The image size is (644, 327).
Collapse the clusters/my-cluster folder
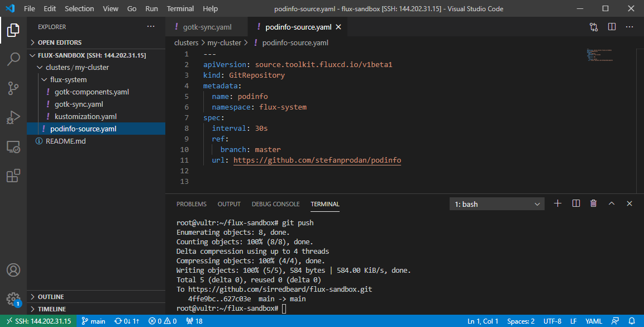[x=96, y=68]
